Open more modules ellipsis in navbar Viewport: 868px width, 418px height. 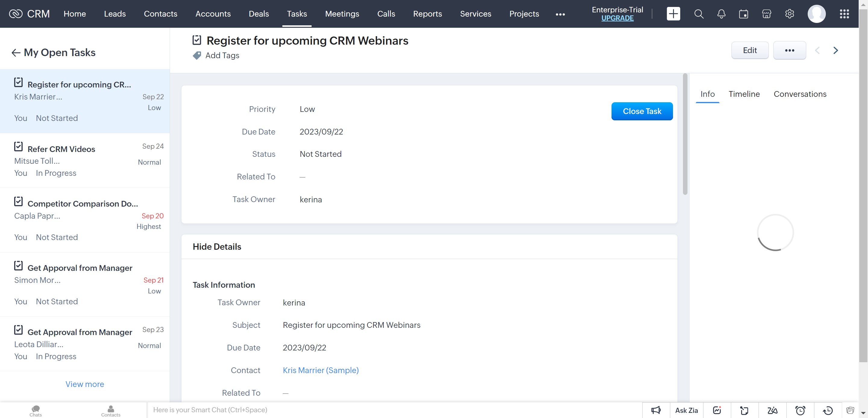[x=560, y=14]
